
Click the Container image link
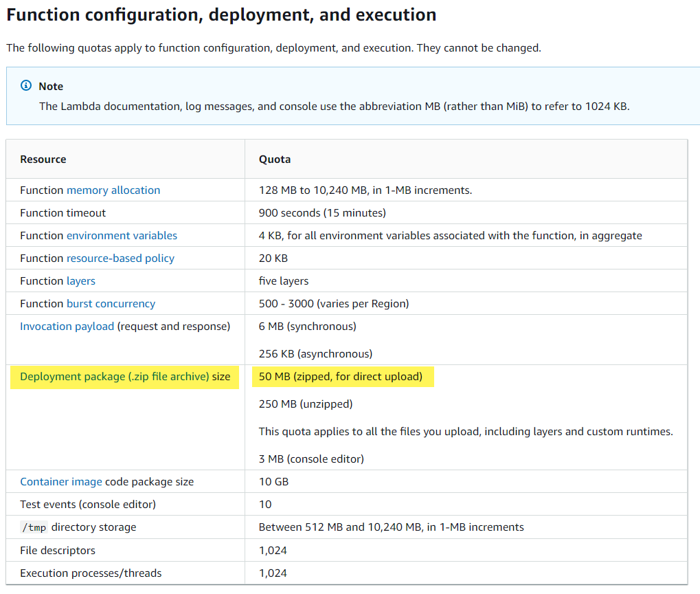[61, 482]
